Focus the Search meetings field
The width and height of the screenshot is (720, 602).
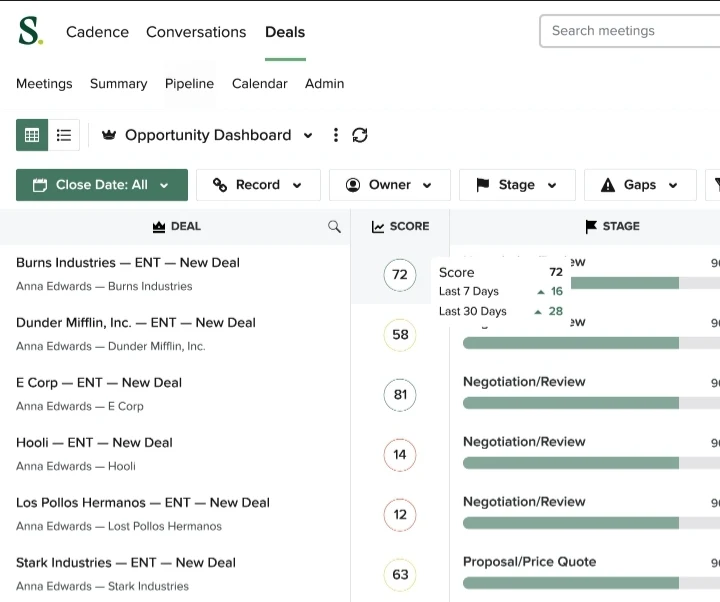630,31
